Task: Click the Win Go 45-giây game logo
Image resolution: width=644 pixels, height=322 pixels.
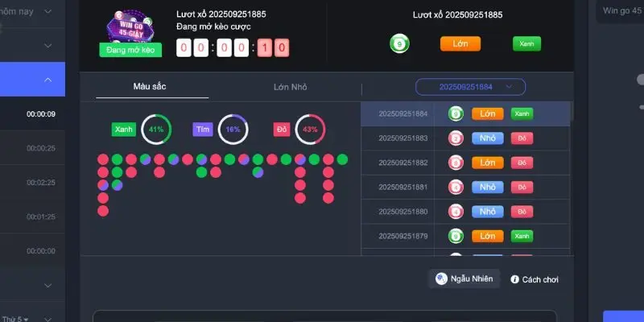Action: 130,24
